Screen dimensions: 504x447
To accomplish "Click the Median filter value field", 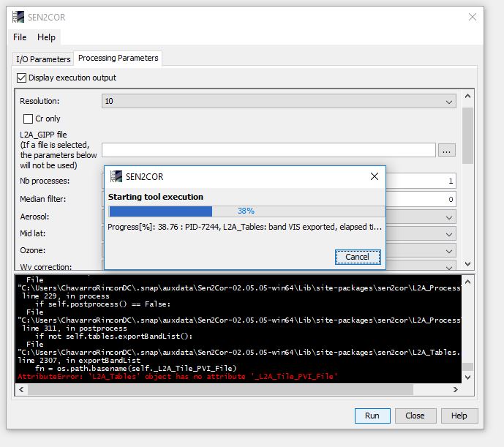I will coord(421,200).
